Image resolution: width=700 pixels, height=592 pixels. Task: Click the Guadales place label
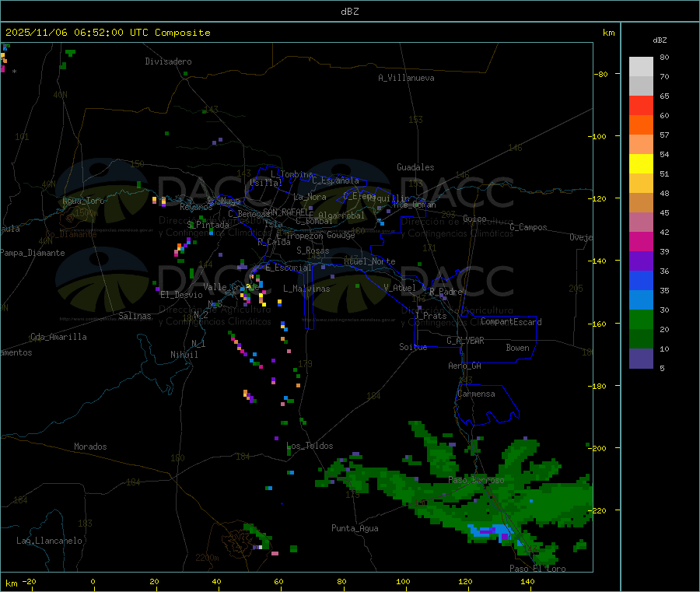click(415, 167)
